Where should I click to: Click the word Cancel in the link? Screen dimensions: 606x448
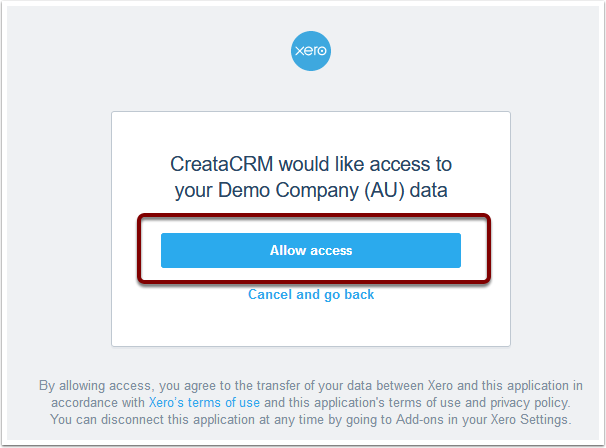pos(270,295)
